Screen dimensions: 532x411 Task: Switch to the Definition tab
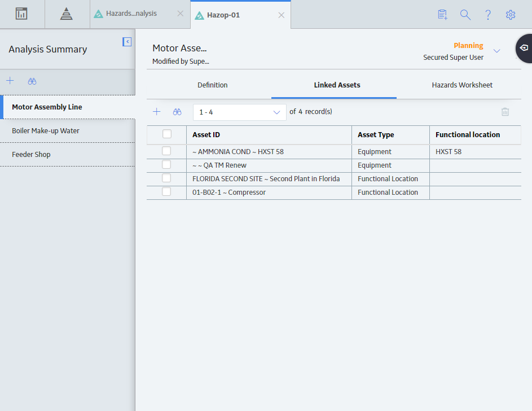coord(212,85)
